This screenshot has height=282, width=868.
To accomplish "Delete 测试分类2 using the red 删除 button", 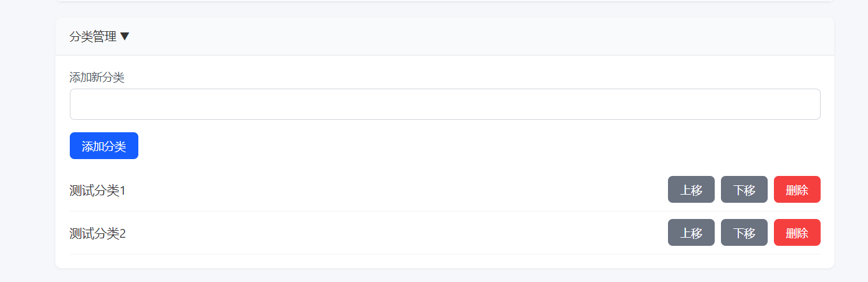I will (797, 233).
